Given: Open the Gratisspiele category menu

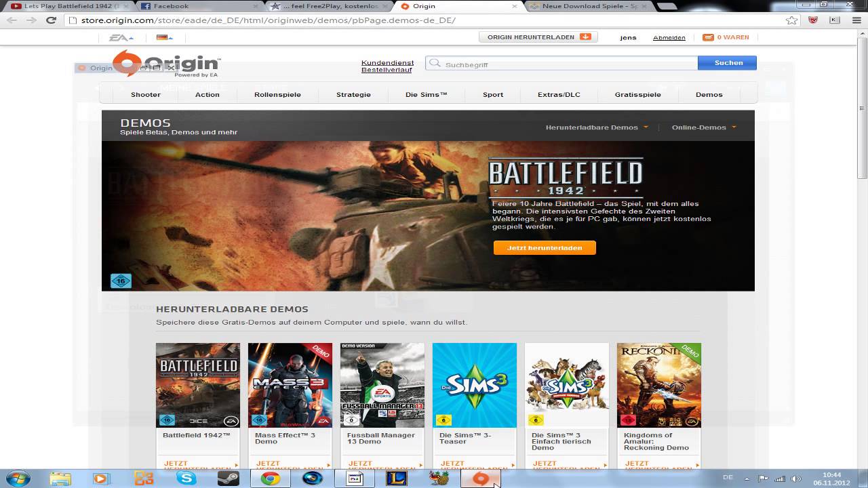Looking at the screenshot, I should click(637, 95).
